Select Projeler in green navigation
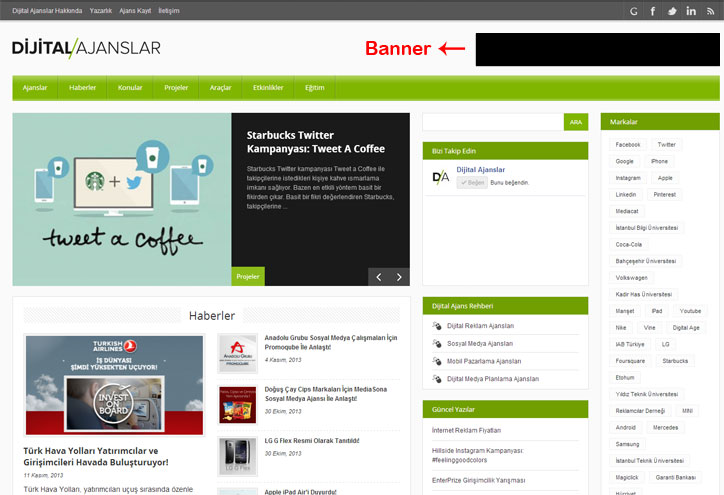The height and width of the screenshot is (495, 724). pos(176,88)
